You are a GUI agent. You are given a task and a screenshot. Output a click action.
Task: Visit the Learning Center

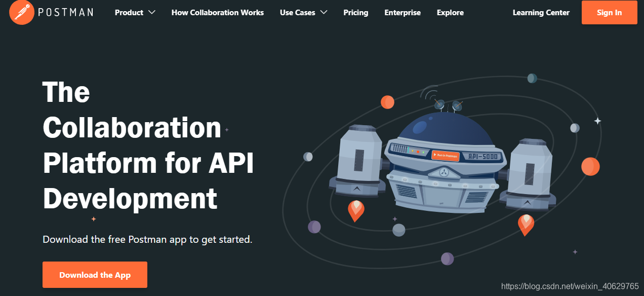click(541, 12)
